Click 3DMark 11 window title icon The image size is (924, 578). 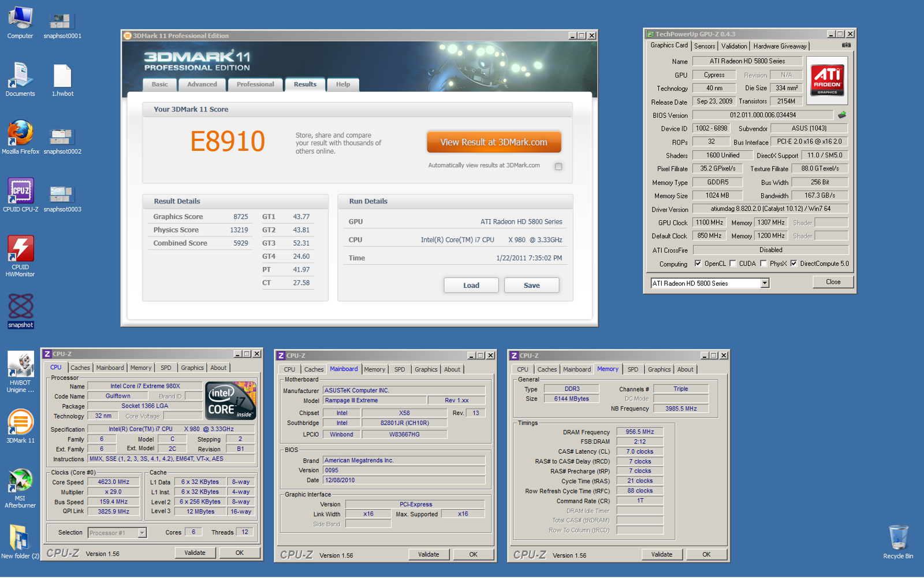[127, 36]
